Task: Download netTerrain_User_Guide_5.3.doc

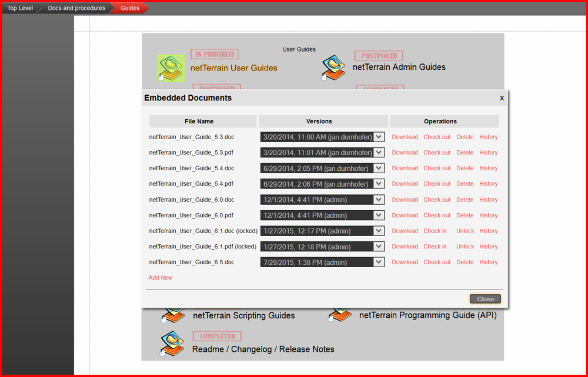Action: pyautogui.click(x=405, y=137)
